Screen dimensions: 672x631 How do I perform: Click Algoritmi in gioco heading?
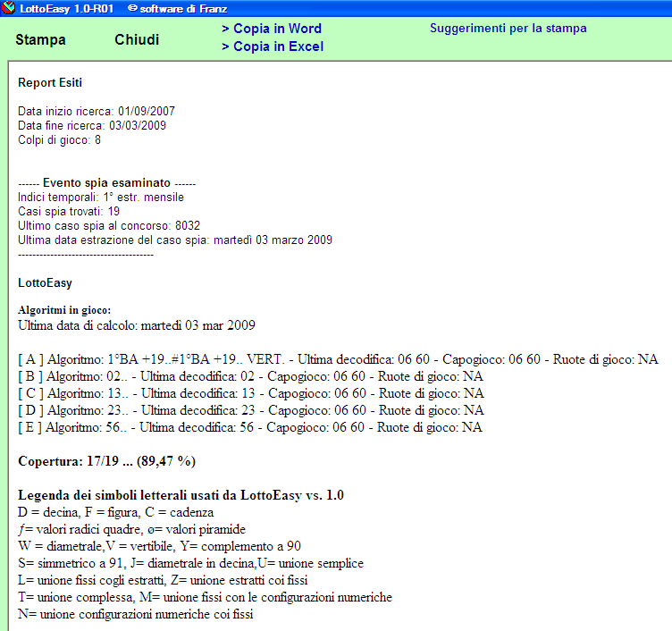pos(64,310)
